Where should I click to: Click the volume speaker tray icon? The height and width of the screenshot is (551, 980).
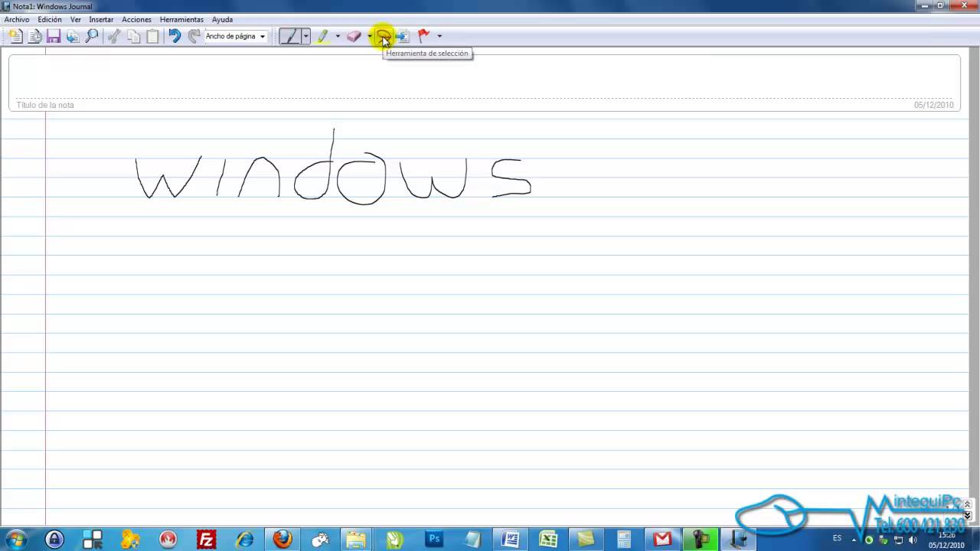click(x=912, y=540)
